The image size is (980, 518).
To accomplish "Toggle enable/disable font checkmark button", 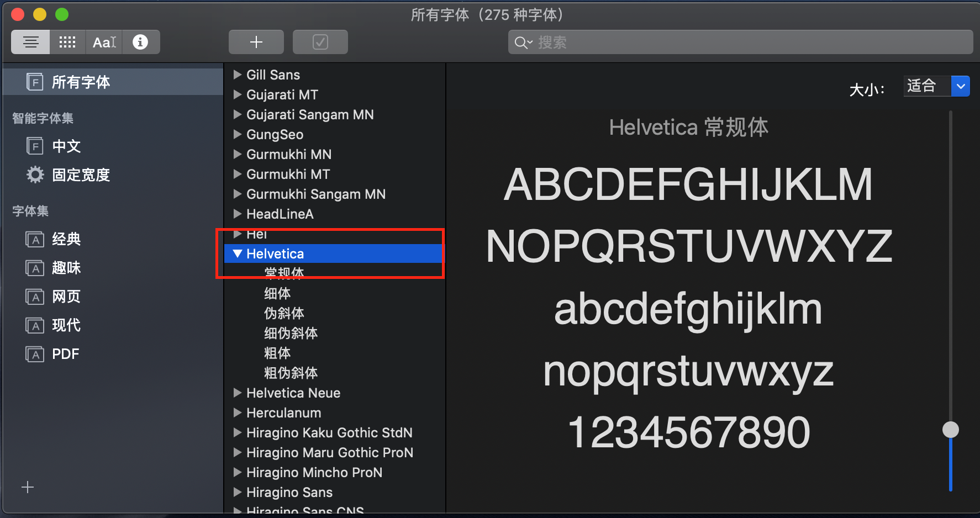I will 320,42.
